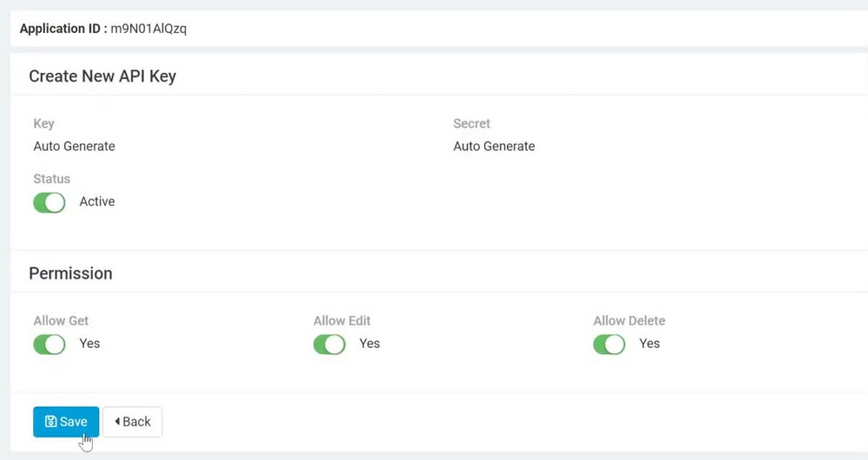
Task: Click the left arrow icon on Back
Action: 117,422
